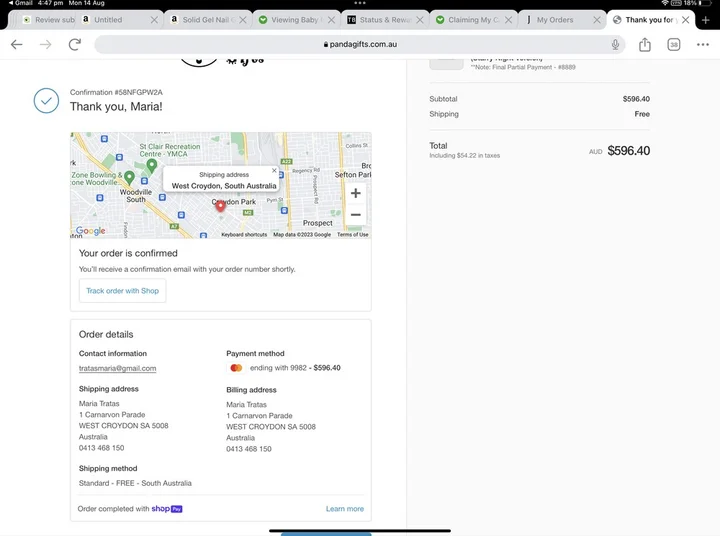Switch to the My Orders tab
Image resolution: width=720 pixels, height=536 pixels.
[555, 20]
